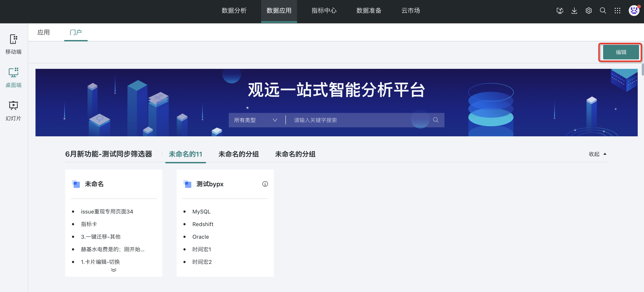Open 1.卡片编辑-切换 item
The width and height of the screenshot is (644, 292).
coord(100,262)
